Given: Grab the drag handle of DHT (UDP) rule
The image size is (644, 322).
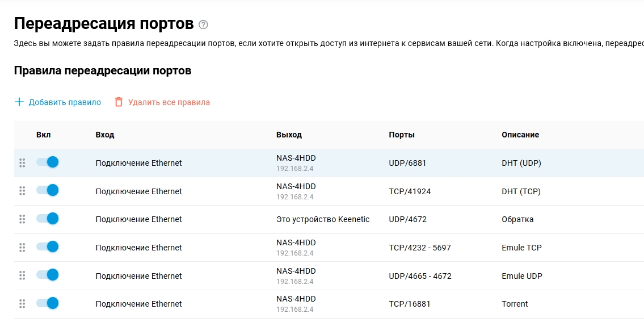Looking at the screenshot, I should tap(22, 163).
